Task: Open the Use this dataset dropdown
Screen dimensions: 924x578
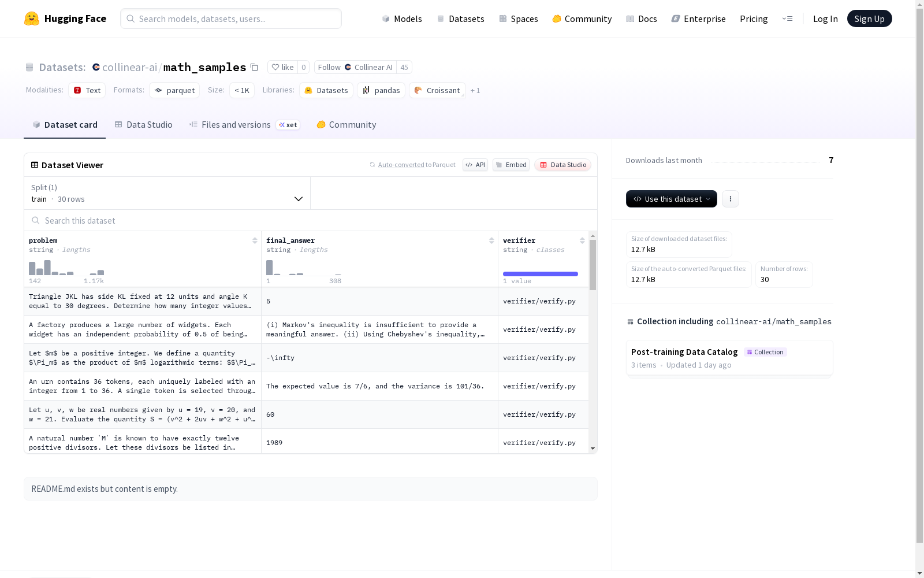Action: [x=672, y=199]
